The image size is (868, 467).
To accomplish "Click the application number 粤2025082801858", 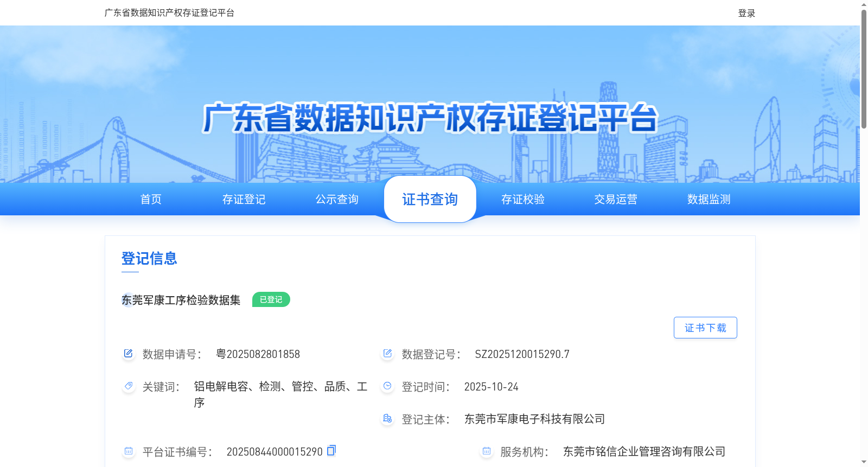I will (x=258, y=354).
